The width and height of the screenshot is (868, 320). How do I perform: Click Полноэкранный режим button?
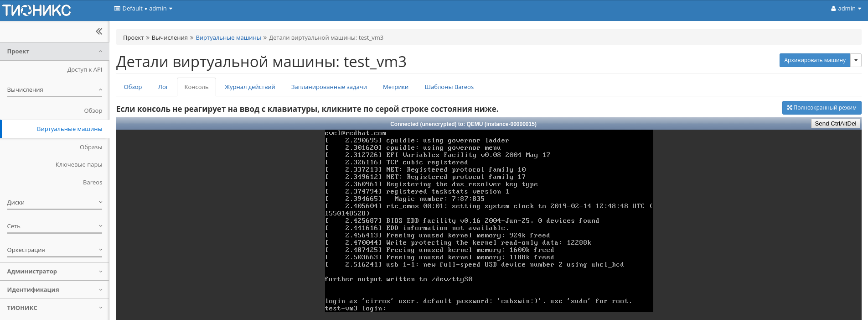[821, 108]
